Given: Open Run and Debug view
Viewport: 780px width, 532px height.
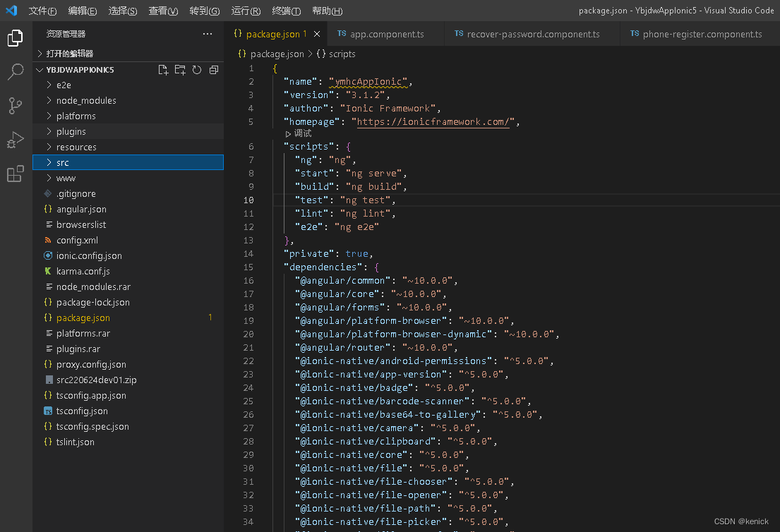Looking at the screenshot, I should (x=16, y=140).
